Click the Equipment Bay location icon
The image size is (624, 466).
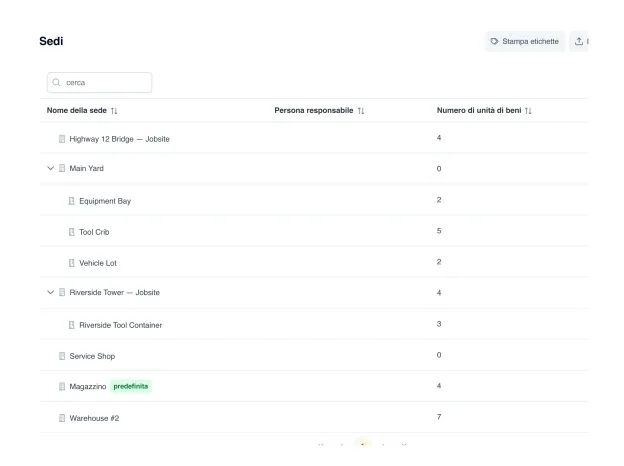(x=72, y=201)
